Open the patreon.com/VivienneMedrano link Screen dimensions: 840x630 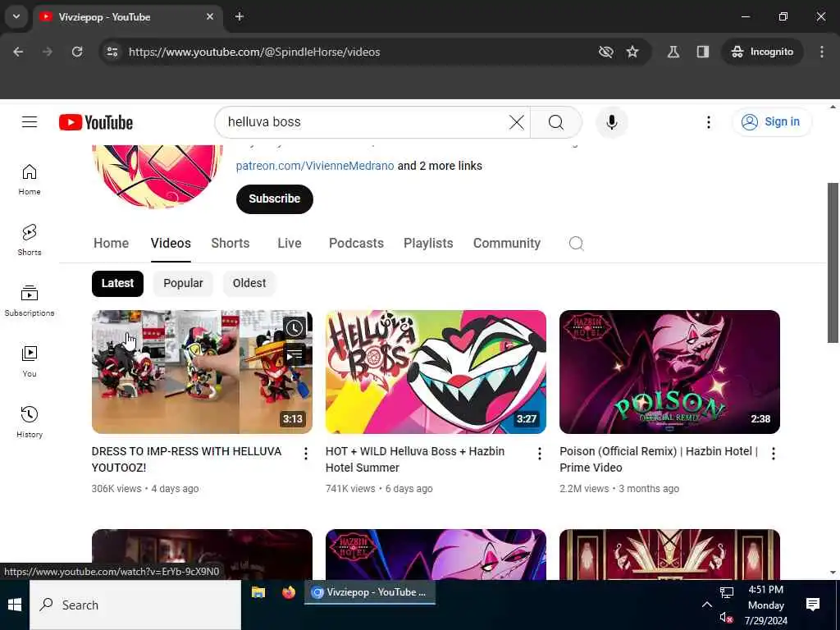click(x=315, y=166)
